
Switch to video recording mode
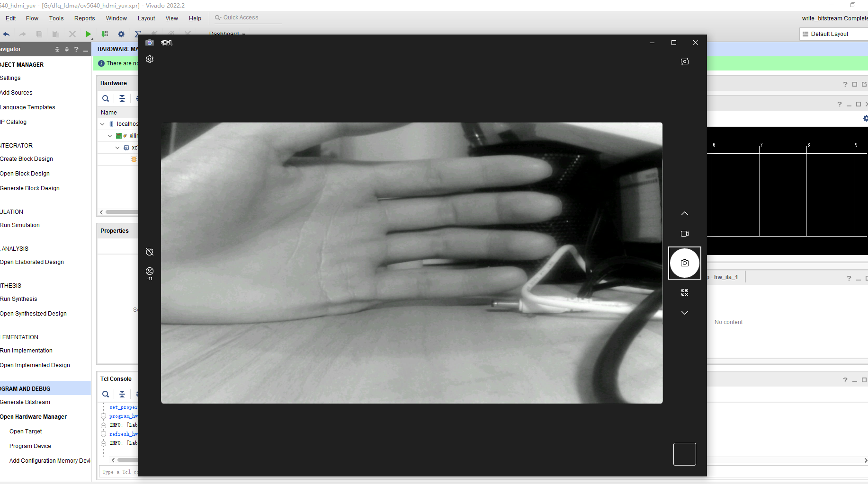685,234
